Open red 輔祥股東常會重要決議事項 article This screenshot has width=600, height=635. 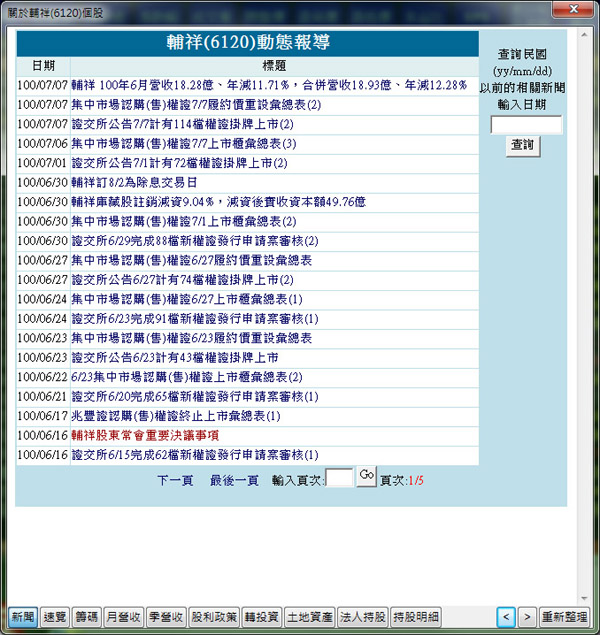[x=145, y=435]
